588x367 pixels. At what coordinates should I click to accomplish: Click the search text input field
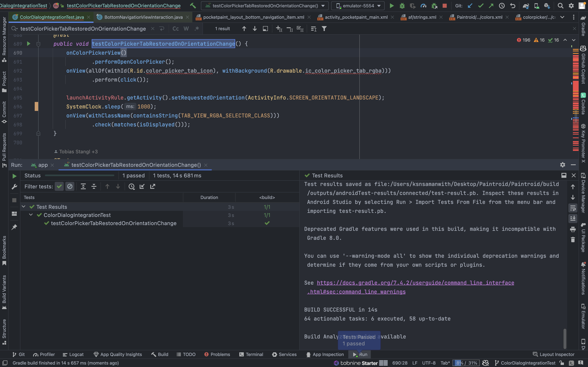[x=83, y=29]
